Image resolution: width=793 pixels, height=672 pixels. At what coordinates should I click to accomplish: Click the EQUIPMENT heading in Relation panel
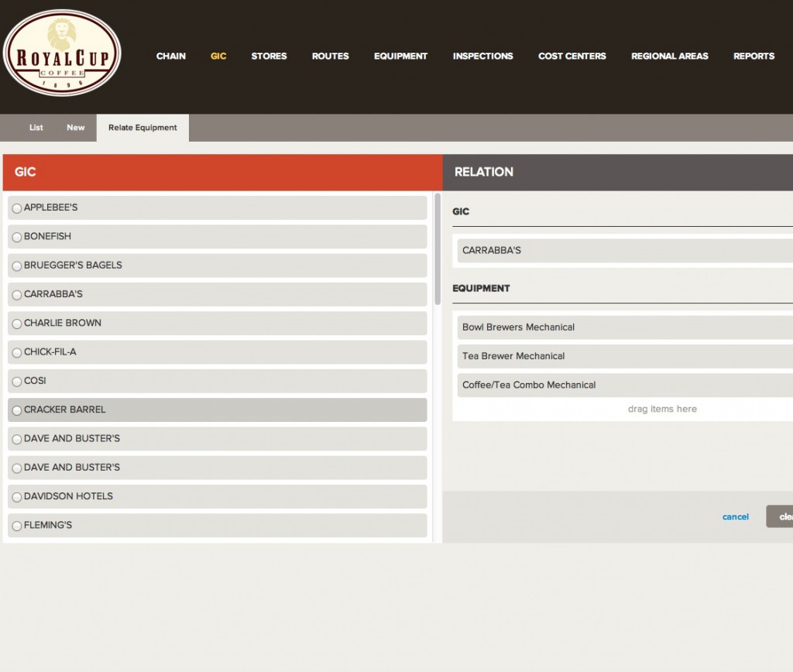481,288
